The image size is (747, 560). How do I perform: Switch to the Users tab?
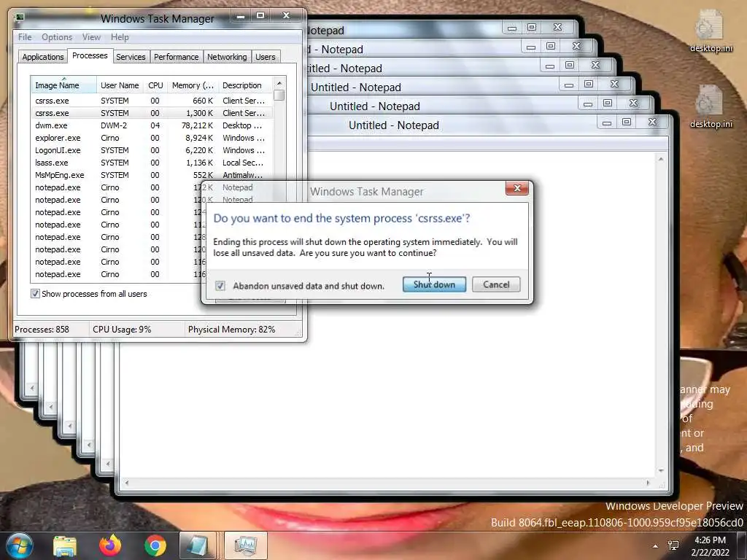[x=265, y=57]
